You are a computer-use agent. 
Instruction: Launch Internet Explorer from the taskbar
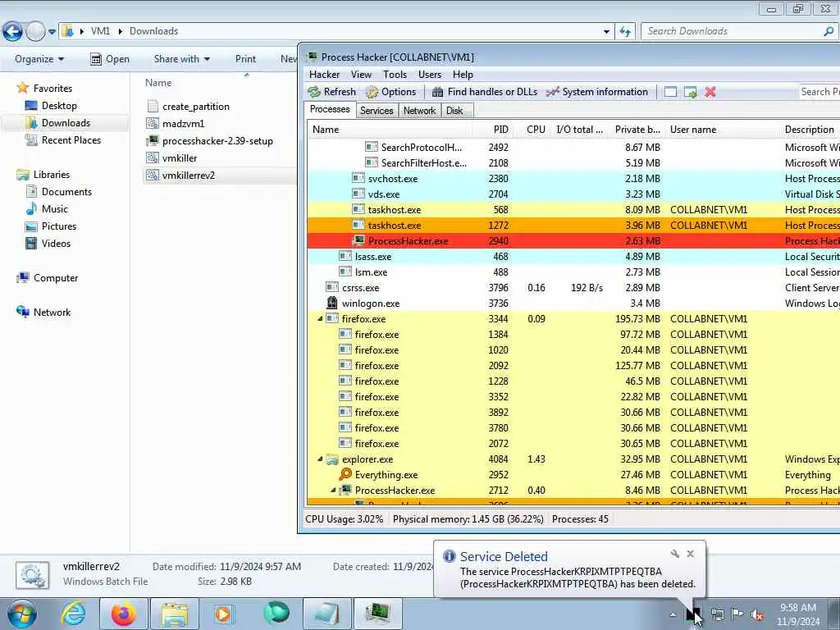click(73, 614)
